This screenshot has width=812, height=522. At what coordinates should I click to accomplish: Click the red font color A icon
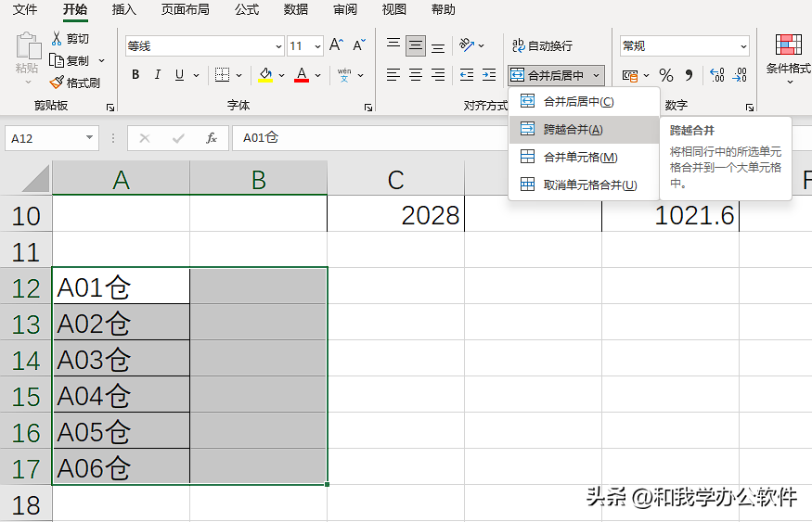[302, 75]
